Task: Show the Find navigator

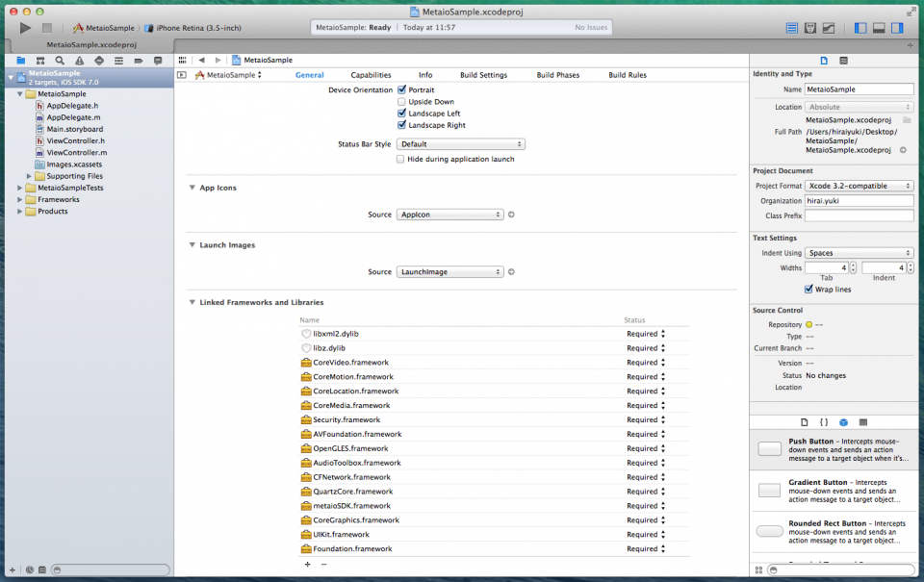Action: click(x=60, y=60)
